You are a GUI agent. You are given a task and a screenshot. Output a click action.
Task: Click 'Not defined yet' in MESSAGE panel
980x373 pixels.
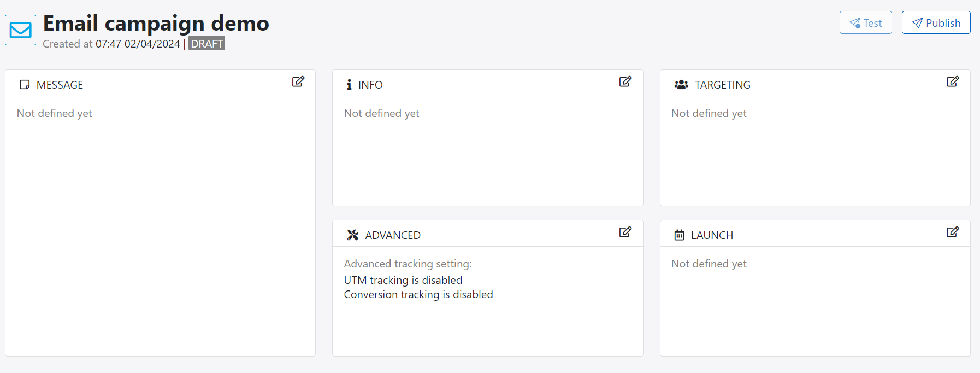click(55, 113)
